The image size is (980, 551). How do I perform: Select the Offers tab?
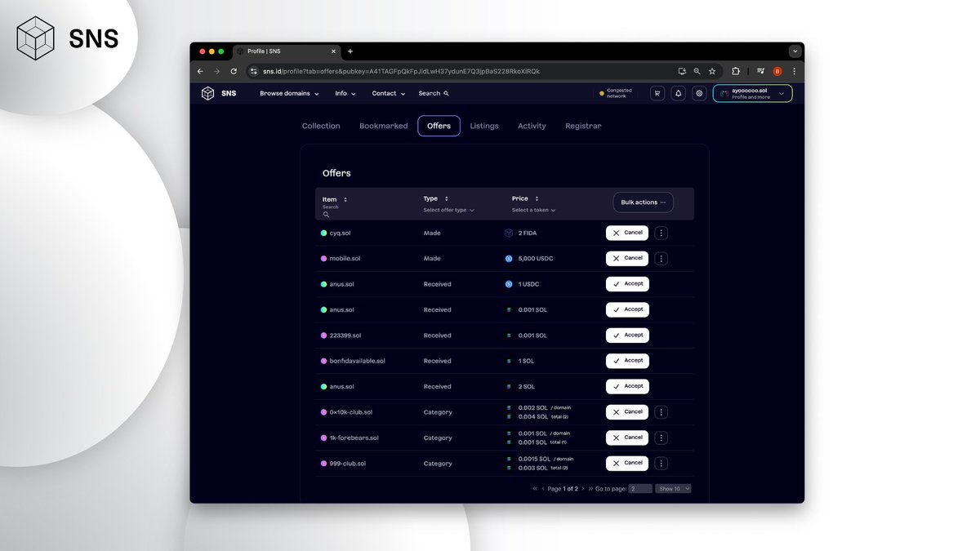click(439, 126)
